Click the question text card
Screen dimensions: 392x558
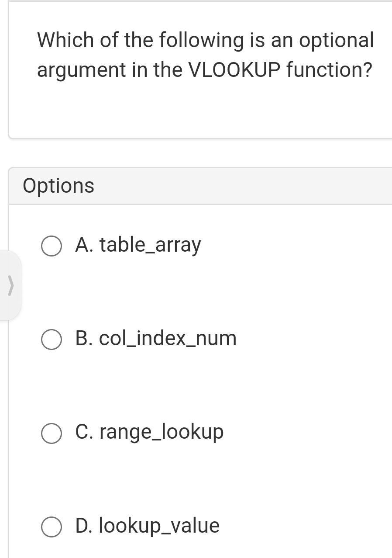click(201, 70)
